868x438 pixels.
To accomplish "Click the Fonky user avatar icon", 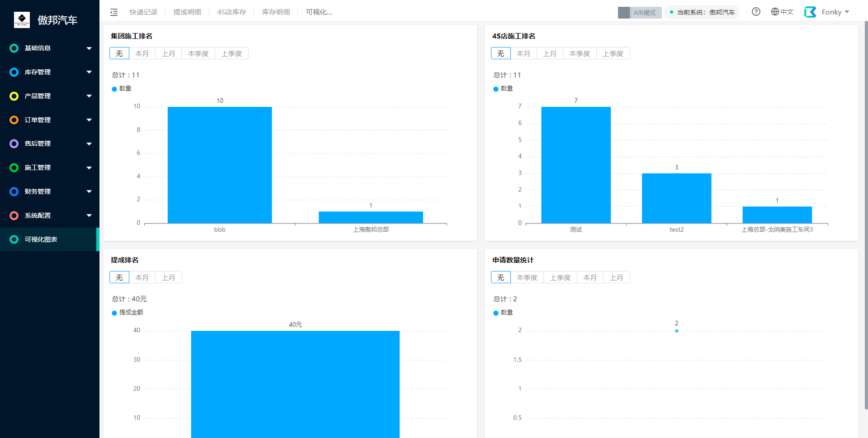I will pos(810,12).
